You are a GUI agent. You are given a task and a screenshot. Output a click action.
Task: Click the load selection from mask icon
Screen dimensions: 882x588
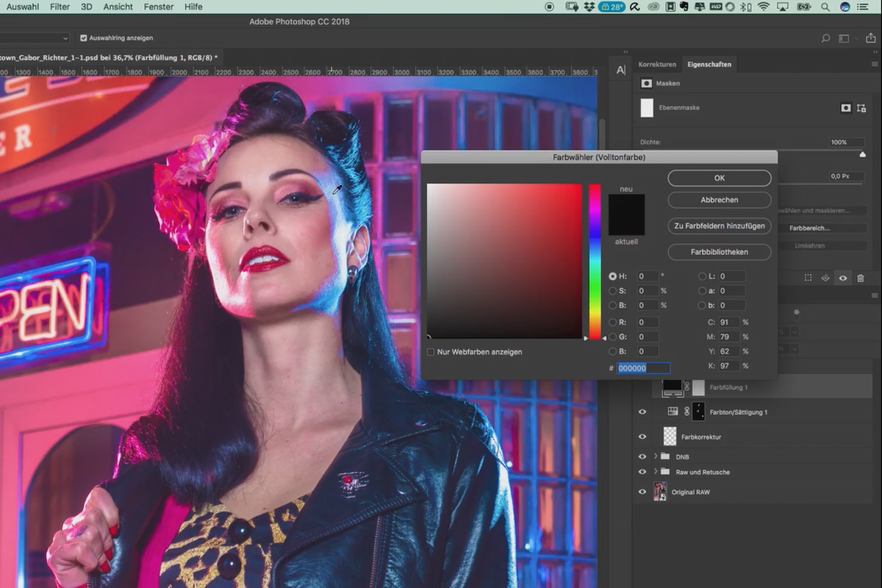(x=808, y=278)
